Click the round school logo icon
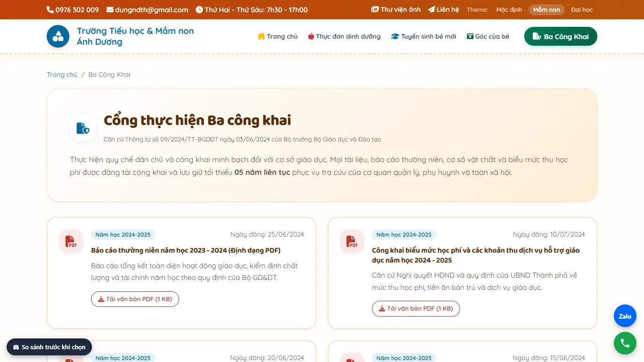This screenshot has width=644, height=362. (x=58, y=36)
